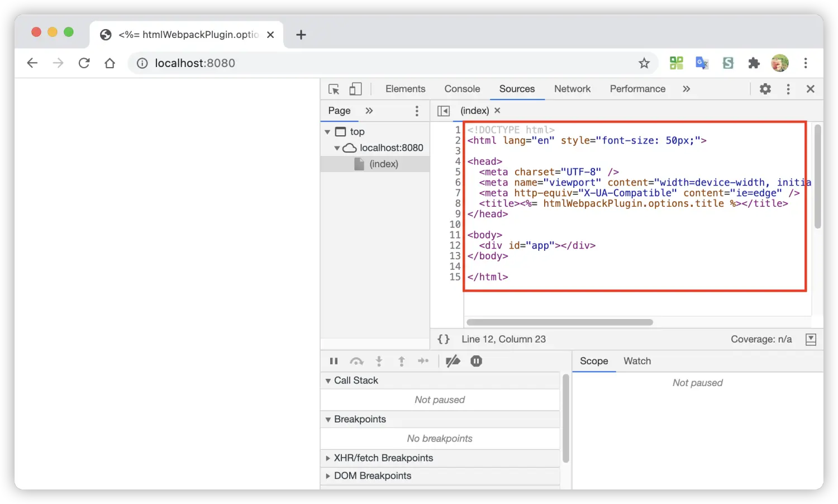Open the Chrome profile avatar
This screenshot has height=504, width=838.
780,63
